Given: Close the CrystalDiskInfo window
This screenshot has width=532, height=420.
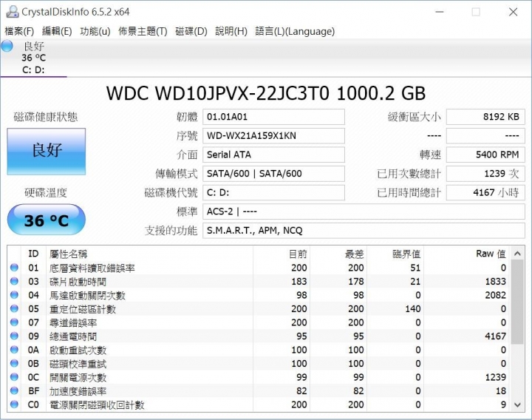Looking at the screenshot, I should (x=513, y=12).
